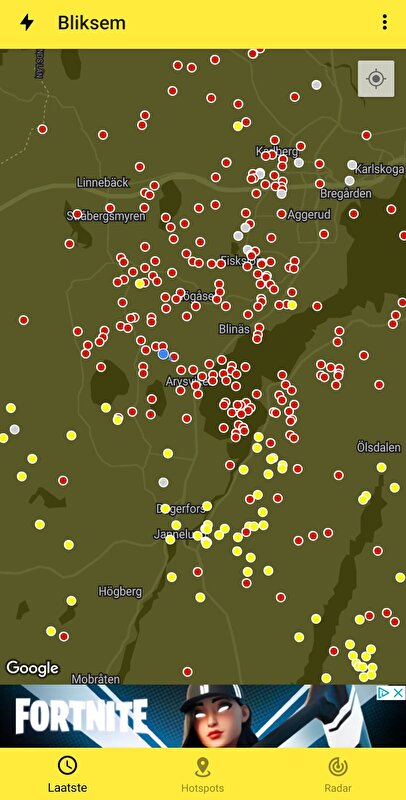The height and width of the screenshot is (800, 406).
Task: Open the Radar tab
Action: pos(338,774)
